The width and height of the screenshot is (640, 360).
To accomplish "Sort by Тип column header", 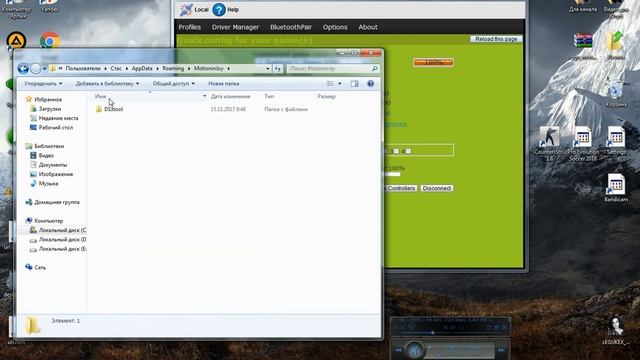I will tap(269, 97).
